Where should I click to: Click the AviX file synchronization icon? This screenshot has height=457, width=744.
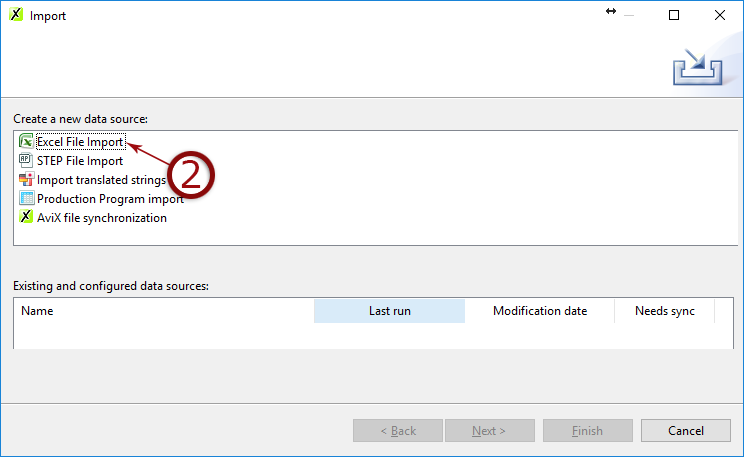[27, 218]
